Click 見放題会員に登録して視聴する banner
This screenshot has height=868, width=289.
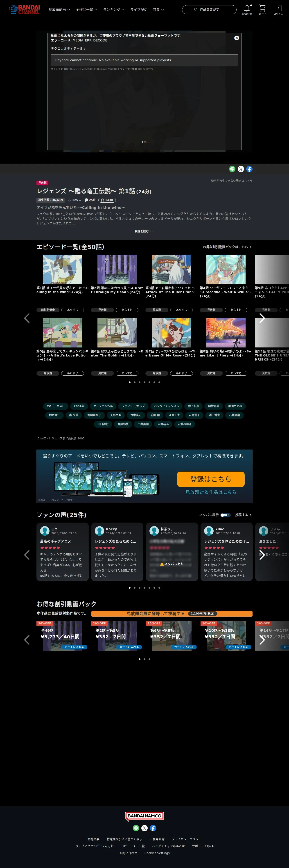click(x=172, y=614)
